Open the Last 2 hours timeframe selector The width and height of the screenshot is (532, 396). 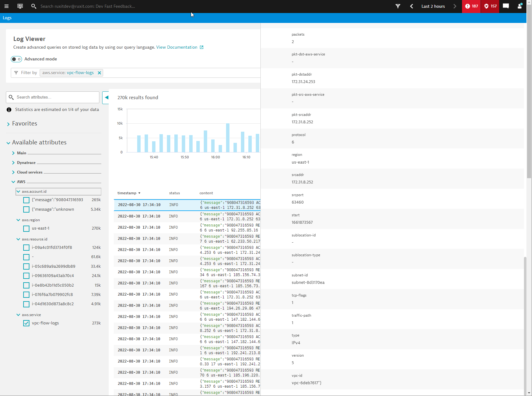click(433, 6)
